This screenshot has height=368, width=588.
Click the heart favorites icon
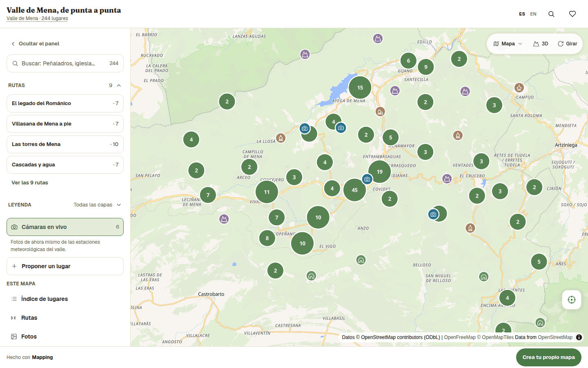[572, 14]
